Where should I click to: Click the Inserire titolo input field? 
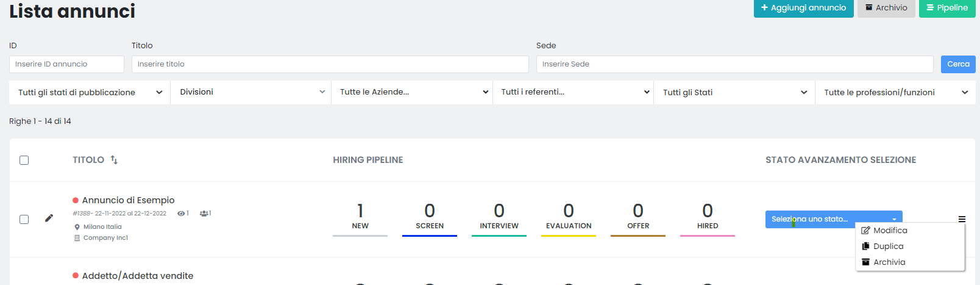pos(330,64)
